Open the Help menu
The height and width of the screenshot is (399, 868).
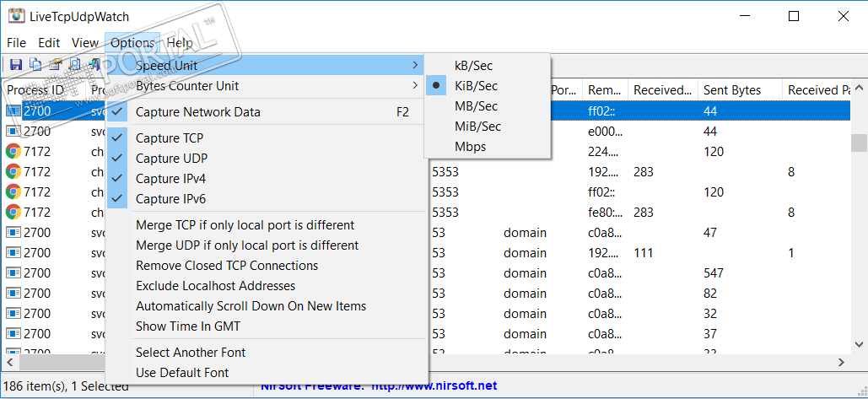click(x=180, y=43)
